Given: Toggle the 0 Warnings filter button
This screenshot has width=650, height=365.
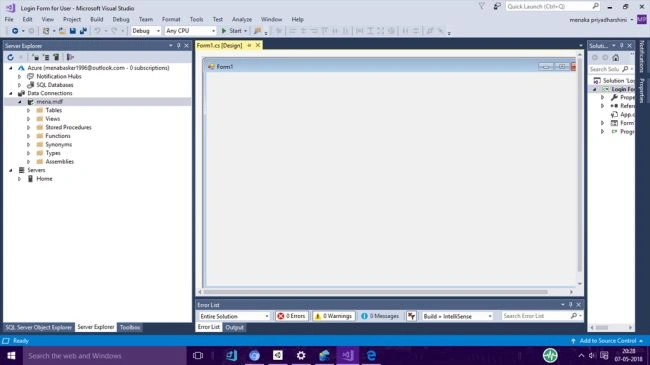Looking at the screenshot, I should point(334,316).
